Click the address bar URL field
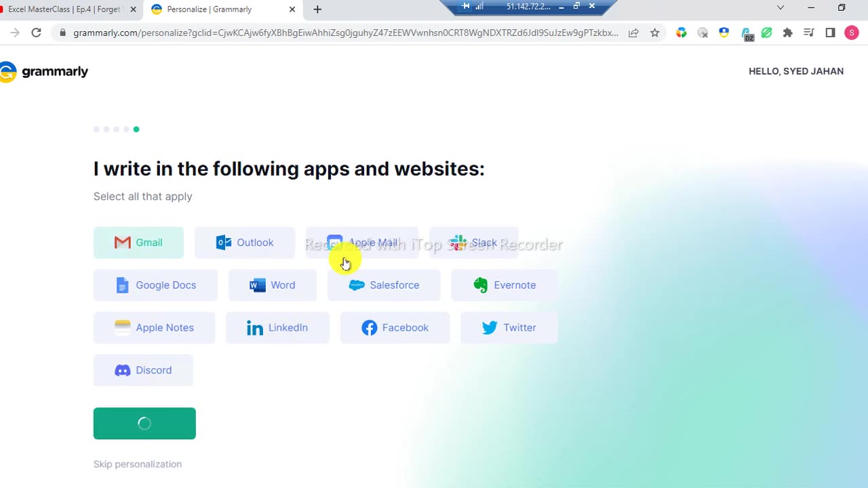Image resolution: width=868 pixels, height=488 pixels. coord(346,33)
